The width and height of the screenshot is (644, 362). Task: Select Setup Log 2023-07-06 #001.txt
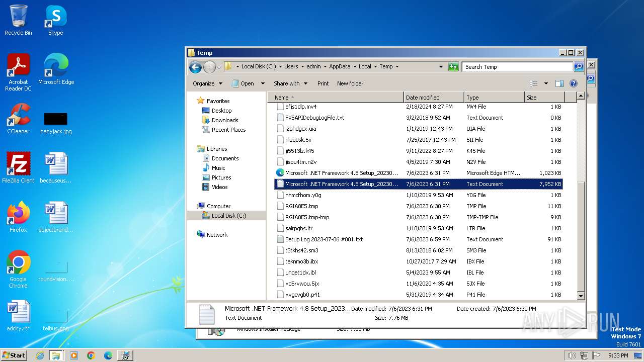coord(419,239)
